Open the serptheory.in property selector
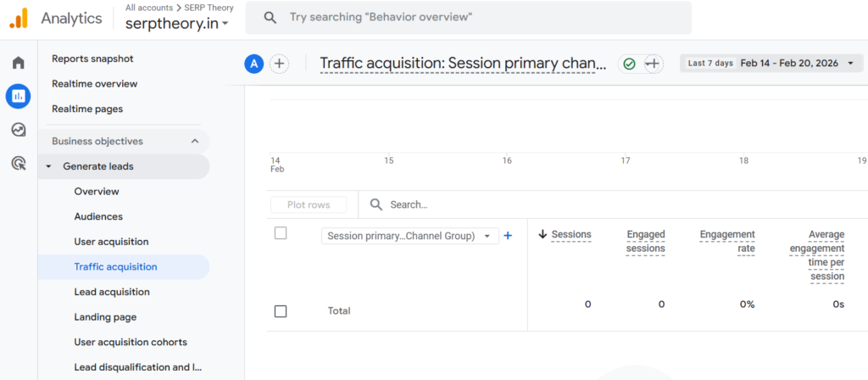The width and height of the screenshot is (868, 380). (177, 24)
